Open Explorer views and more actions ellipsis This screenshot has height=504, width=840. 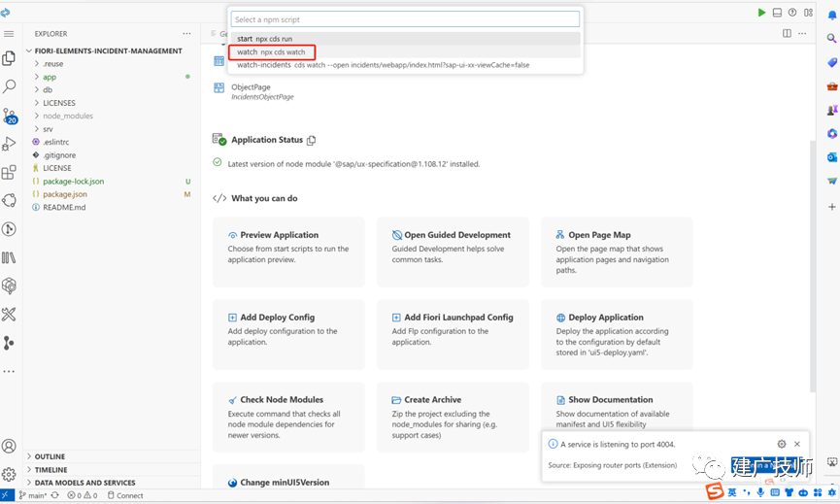point(186,33)
